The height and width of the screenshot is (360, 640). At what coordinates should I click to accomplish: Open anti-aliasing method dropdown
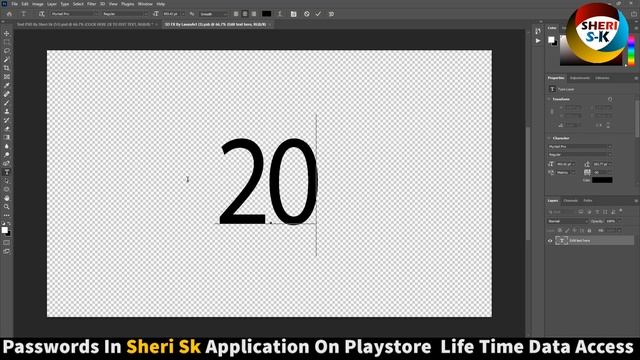click(213, 14)
